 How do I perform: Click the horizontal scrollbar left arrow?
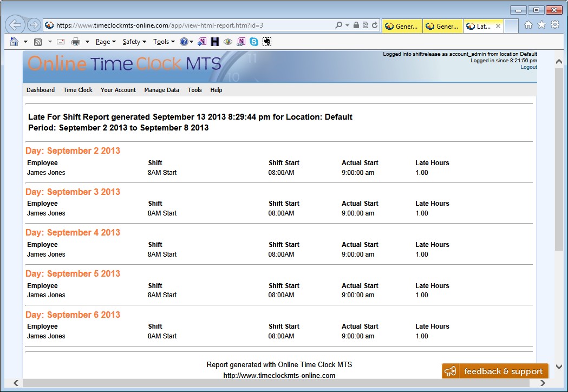16,383
